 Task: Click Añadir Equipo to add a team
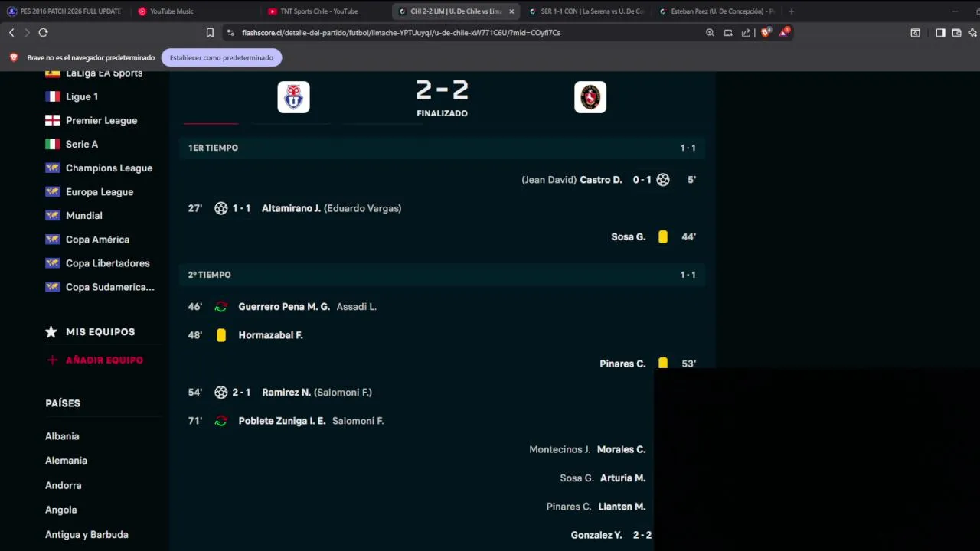104,360
